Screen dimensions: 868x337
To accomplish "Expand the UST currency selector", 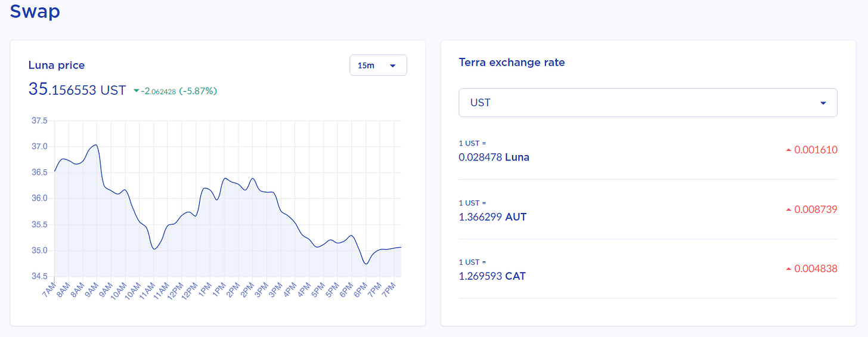I will (647, 103).
